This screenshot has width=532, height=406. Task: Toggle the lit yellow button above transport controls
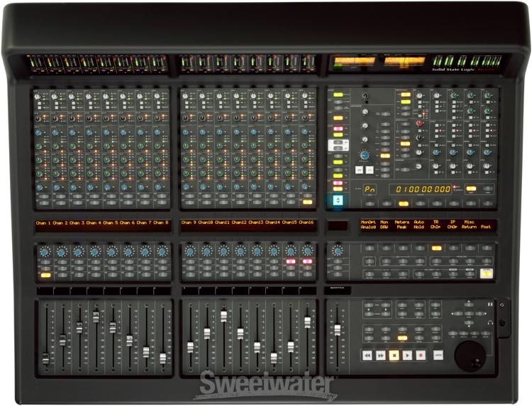pos(402,338)
